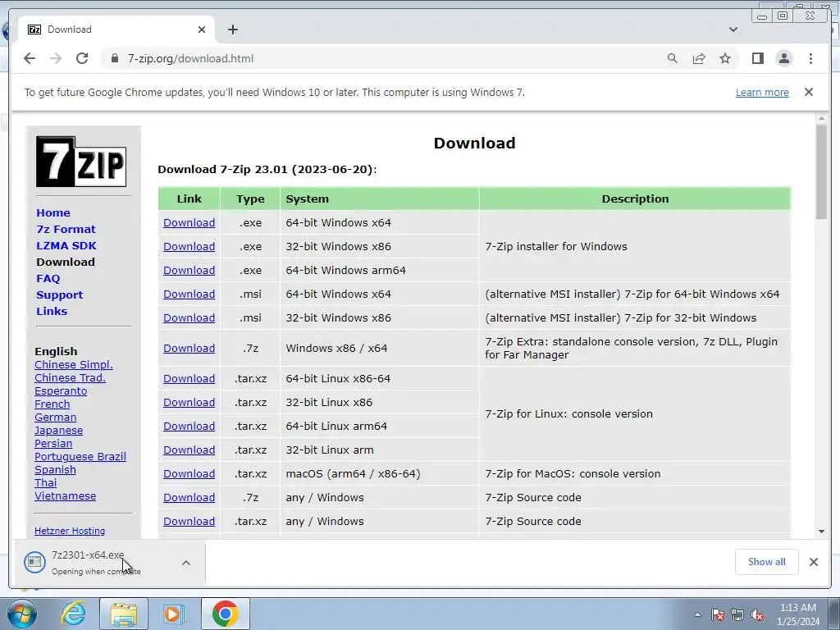The image size is (840, 630).
Task: Switch language to Persian
Action: (x=53, y=444)
